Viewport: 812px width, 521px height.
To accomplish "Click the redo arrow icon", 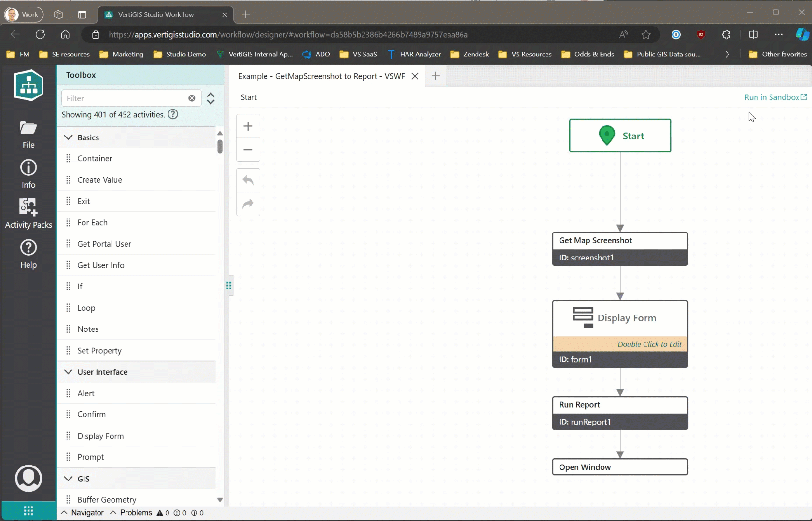I will (248, 204).
